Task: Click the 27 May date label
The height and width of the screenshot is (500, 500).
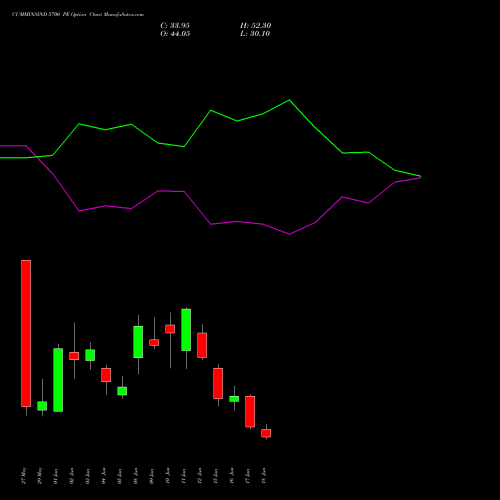Action: (23, 476)
